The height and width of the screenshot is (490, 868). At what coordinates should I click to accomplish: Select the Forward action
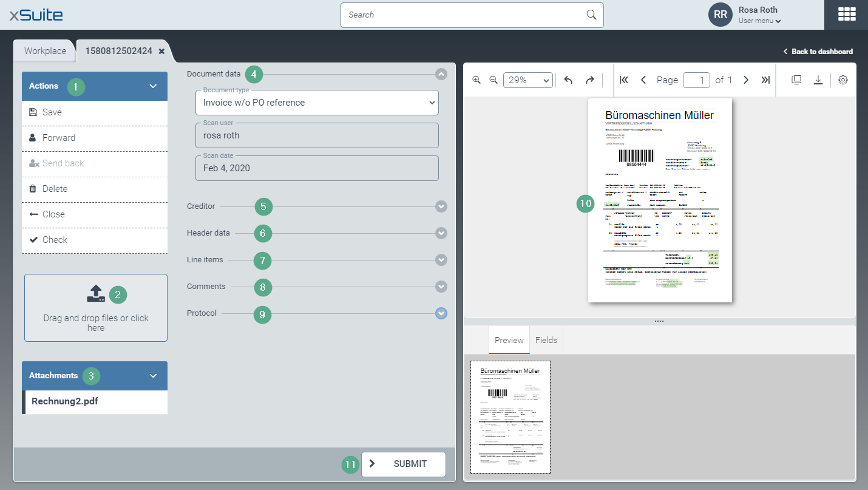(x=59, y=138)
